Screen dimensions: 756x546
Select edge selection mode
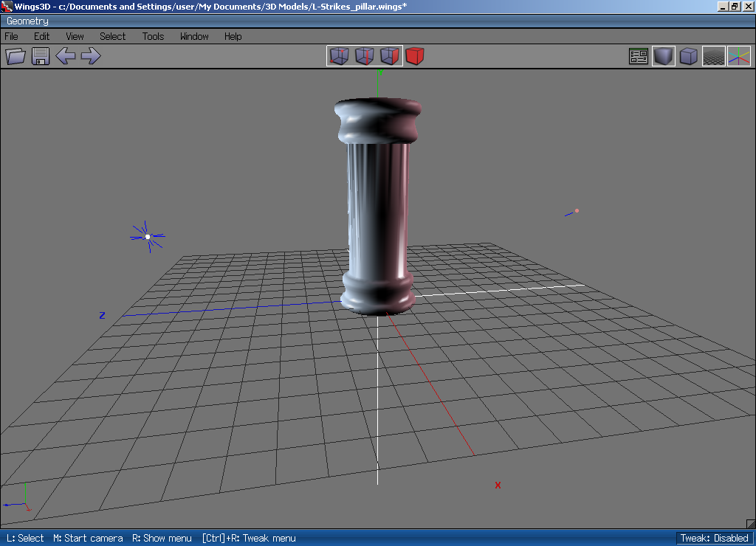coord(364,55)
